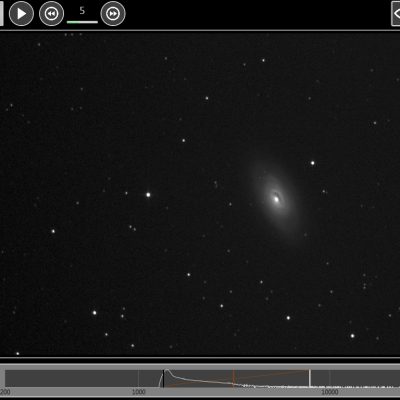Viewport: 400px width, 400px height.
Task: Click the orange midpoint line on histogram
Action: point(234,378)
